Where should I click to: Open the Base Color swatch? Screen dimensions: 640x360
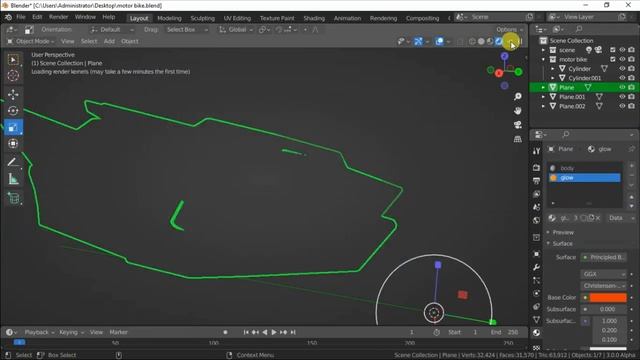607,298
